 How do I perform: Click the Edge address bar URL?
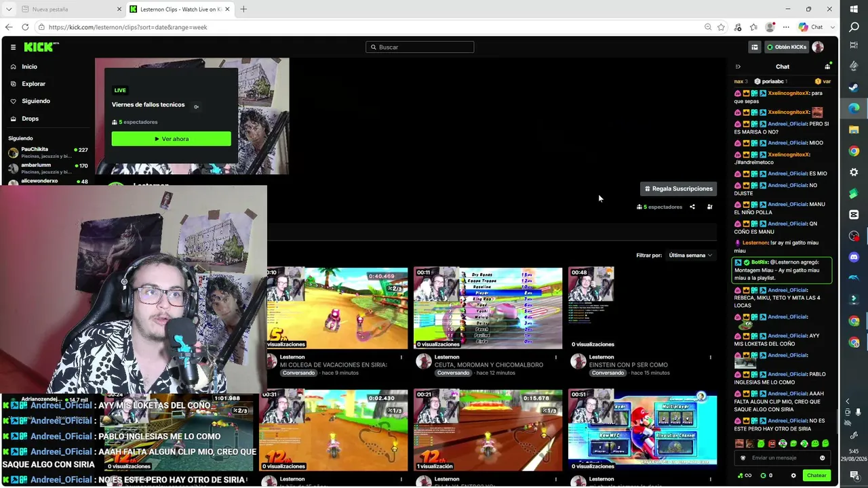[127, 27]
